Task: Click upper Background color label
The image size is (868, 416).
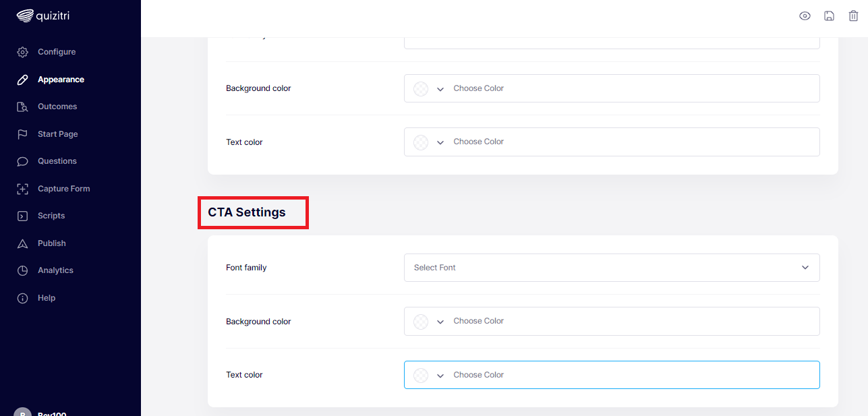Action: coord(258,88)
